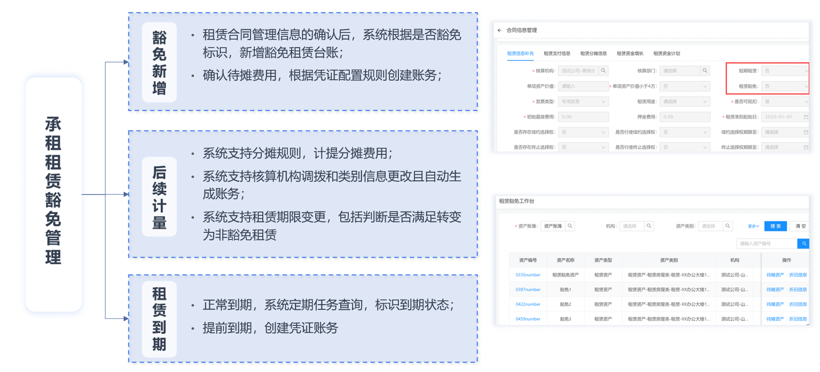Click the 初始直接费用 input field
Screen dimensions: 820x372
[583, 117]
